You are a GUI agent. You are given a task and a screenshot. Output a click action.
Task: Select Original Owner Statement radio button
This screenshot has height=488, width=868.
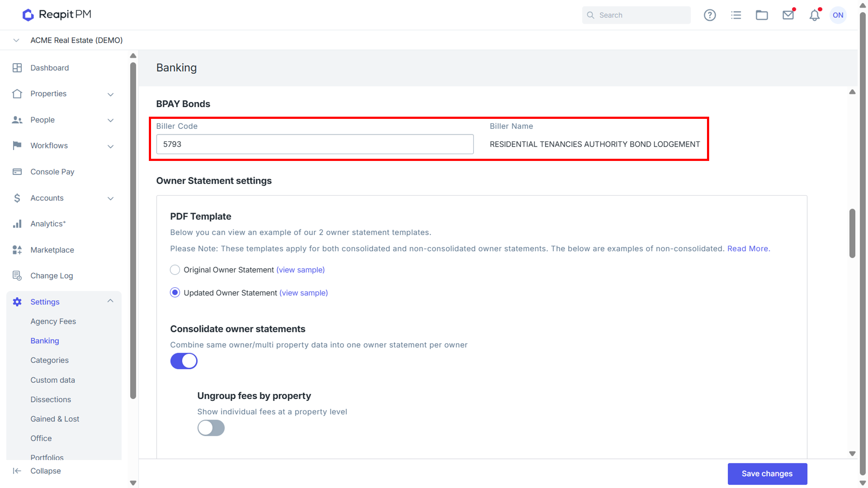pyautogui.click(x=175, y=270)
